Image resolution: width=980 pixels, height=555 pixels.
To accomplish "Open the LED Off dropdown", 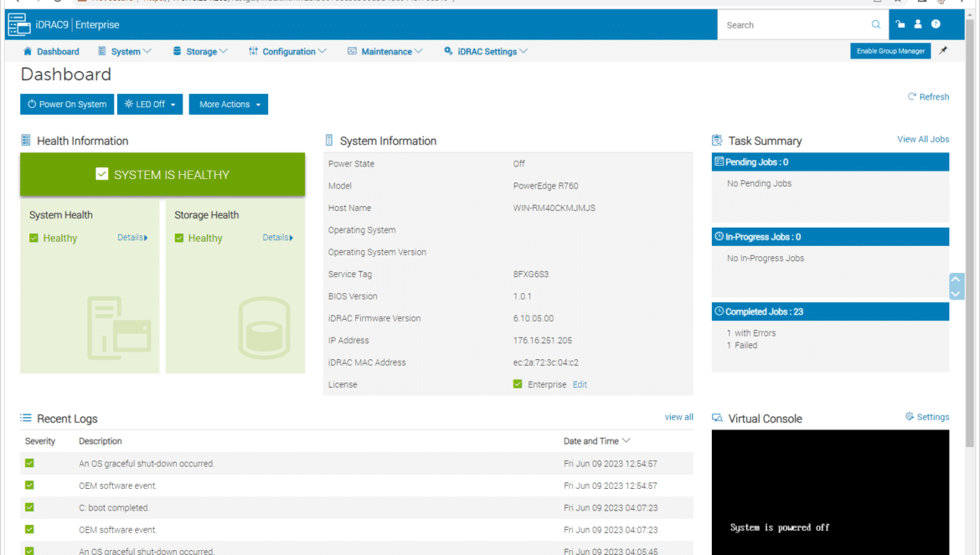I will 150,105.
